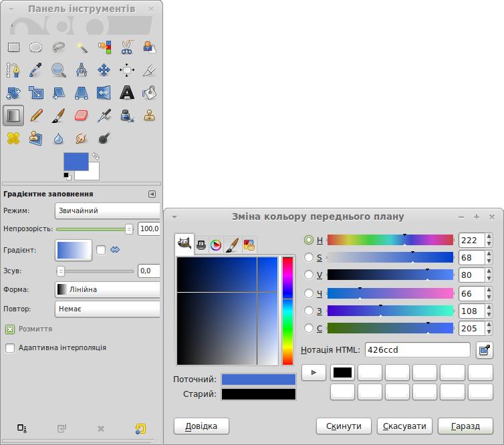This screenshot has width=504, height=445.
Task: Select the Ч red channel radio button
Action: (x=309, y=293)
